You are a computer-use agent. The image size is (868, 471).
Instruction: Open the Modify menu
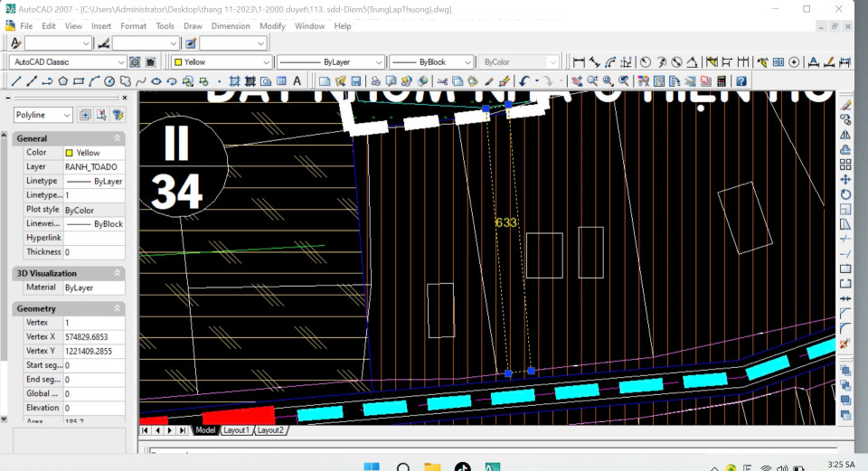click(x=272, y=26)
